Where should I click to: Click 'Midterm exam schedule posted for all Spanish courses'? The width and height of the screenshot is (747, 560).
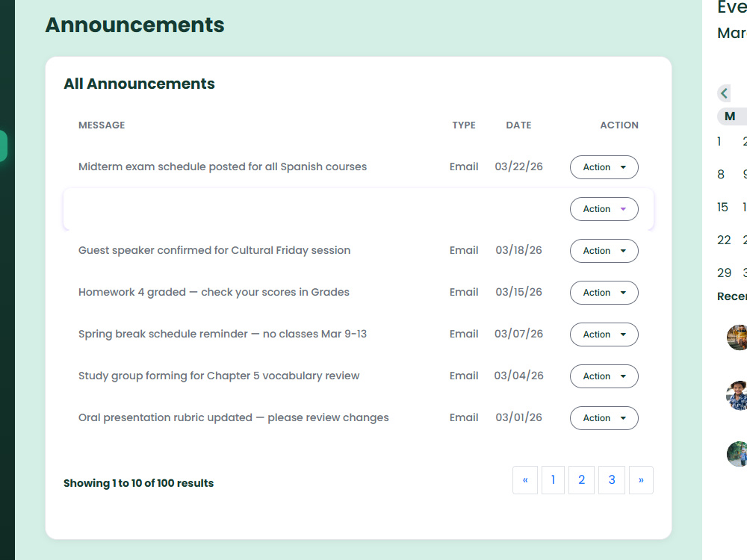pos(223,167)
